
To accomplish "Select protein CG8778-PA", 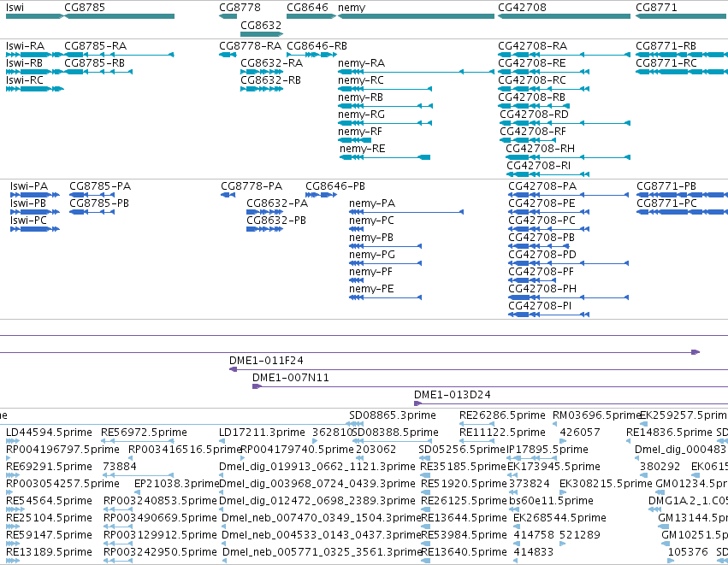I will pyautogui.click(x=228, y=195).
